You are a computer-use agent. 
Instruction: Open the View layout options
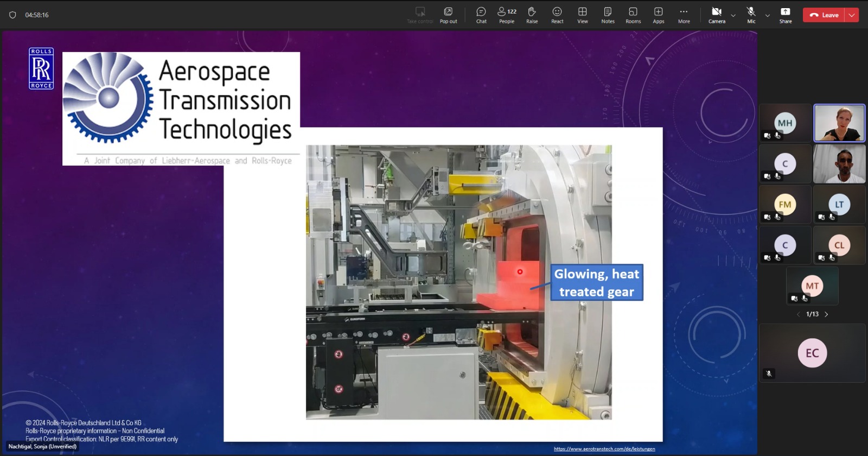coord(582,15)
